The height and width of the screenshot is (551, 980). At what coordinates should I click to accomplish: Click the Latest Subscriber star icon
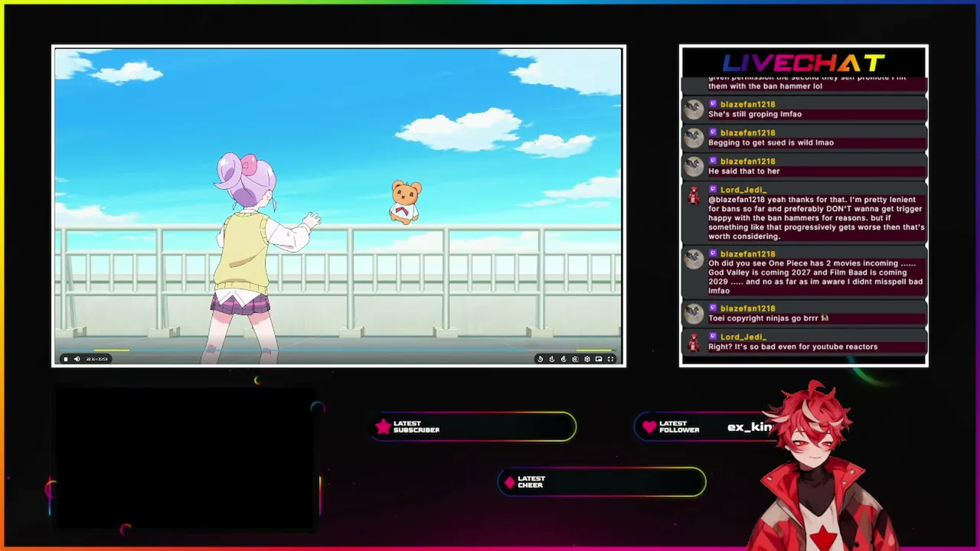coord(383,427)
